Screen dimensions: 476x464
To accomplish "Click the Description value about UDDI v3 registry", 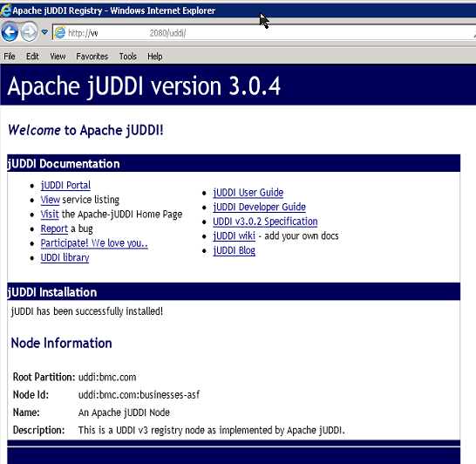I will 212,430.
